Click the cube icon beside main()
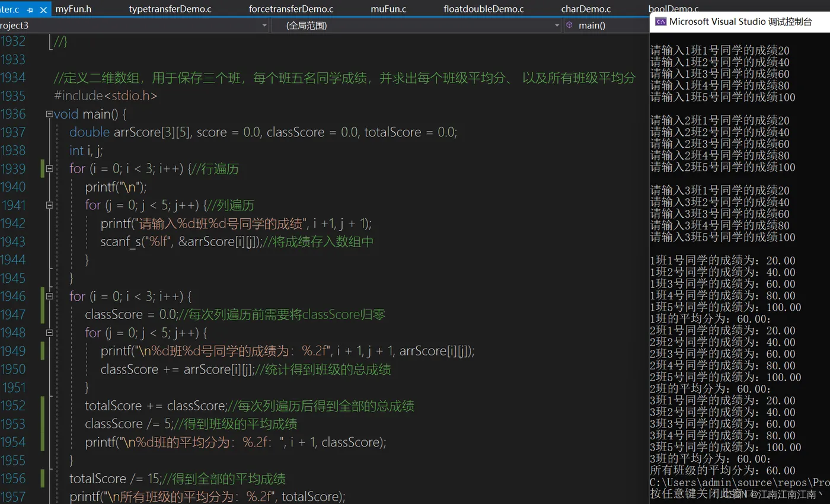Image resolution: width=830 pixels, height=504 pixels. click(569, 25)
